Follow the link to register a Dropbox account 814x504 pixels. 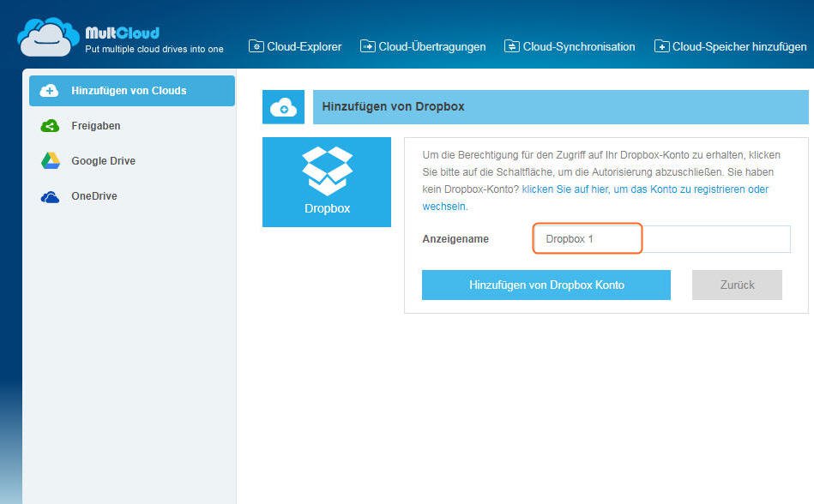[645, 189]
